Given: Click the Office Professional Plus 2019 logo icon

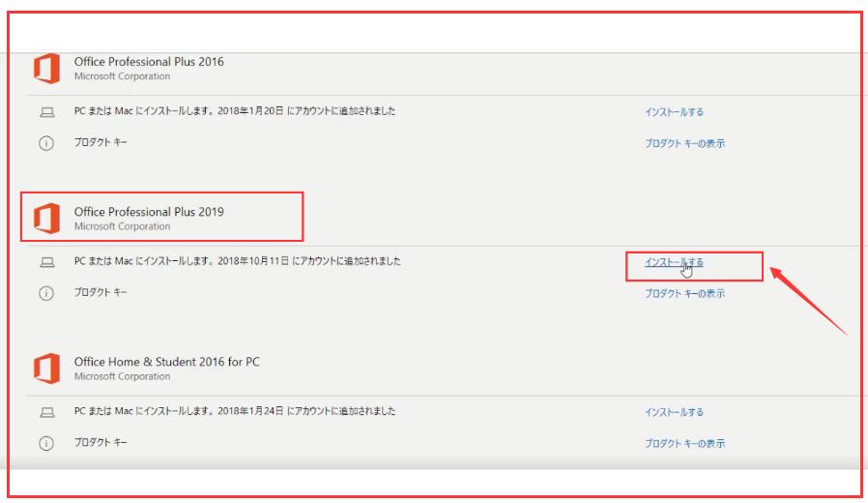Looking at the screenshot, I should 46,219.
